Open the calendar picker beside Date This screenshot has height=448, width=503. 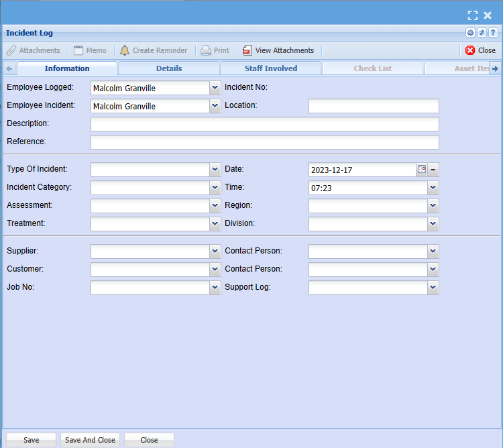(422, 170)
